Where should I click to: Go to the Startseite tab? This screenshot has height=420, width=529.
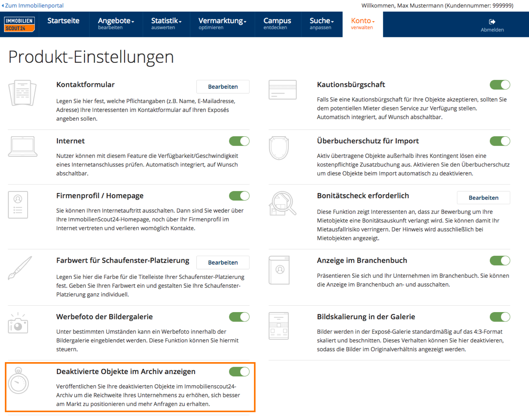point(64,21)
